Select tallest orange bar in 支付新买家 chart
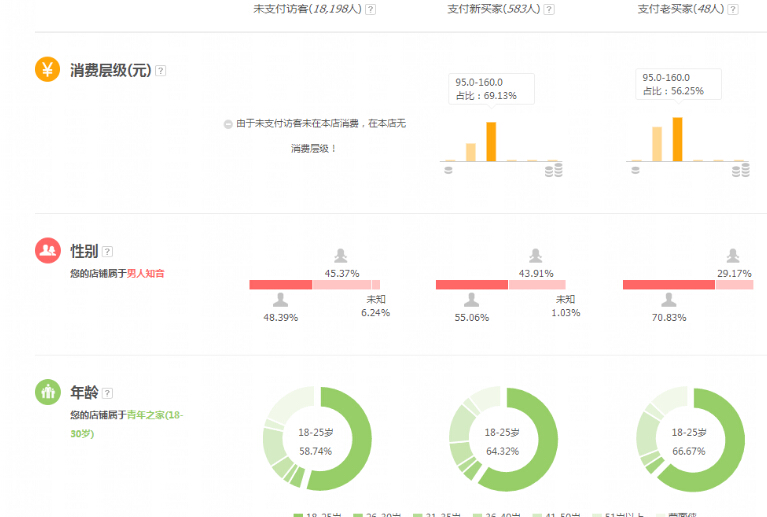The image size is (767, 517). pyautogui.click(x=491, y=141)
